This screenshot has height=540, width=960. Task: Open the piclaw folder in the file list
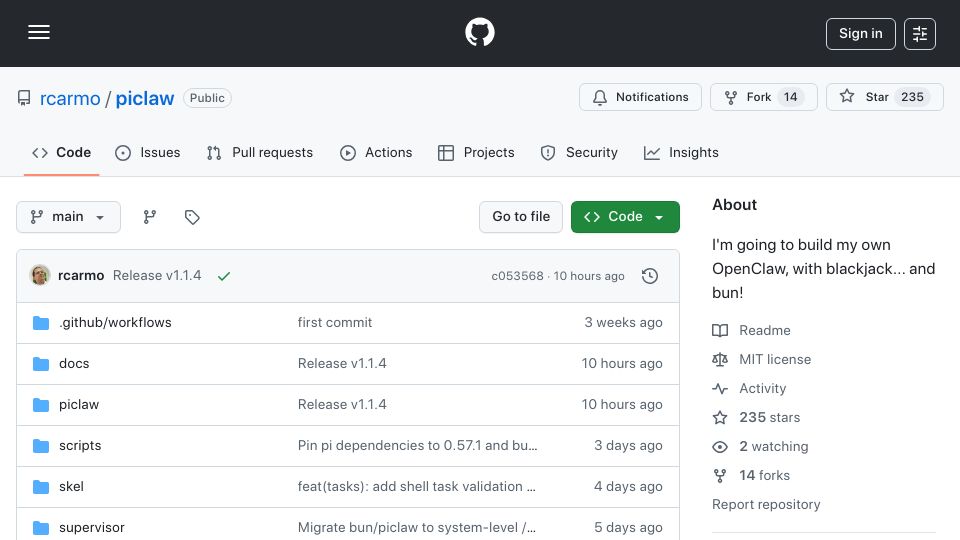pos(79,405)
